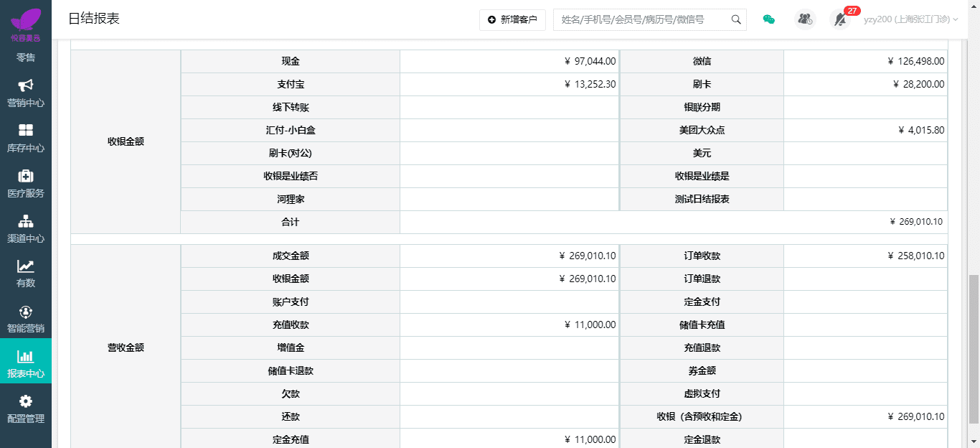Image resolution: width=980 pixels, height=448 pixels.
Task: Open notification bell with 27 badge
Action: coord(840,19)
